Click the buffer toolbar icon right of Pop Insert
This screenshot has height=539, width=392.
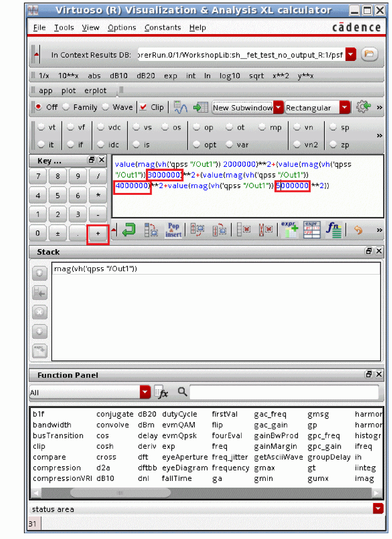point(197,229)
